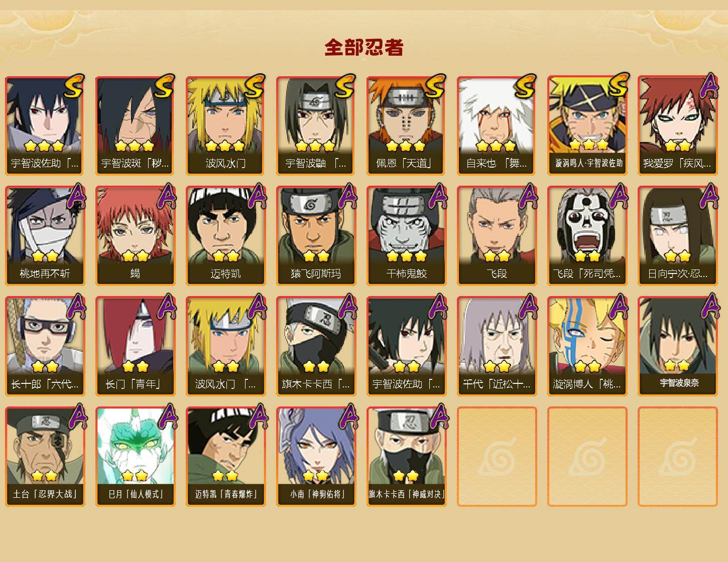Select 土台「忍界大战」 ninja card
The width and height of the screenshot is (728, 562).
coord(45,457)
